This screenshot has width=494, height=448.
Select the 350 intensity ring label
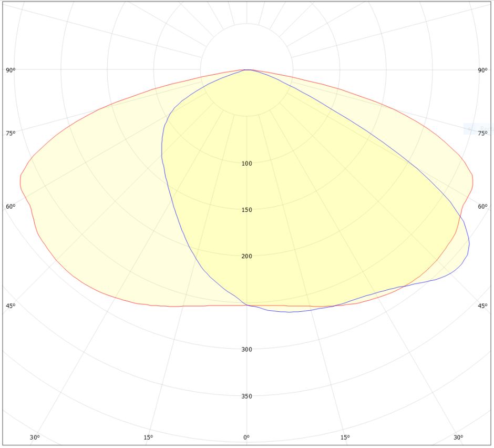tap(246, 396)
